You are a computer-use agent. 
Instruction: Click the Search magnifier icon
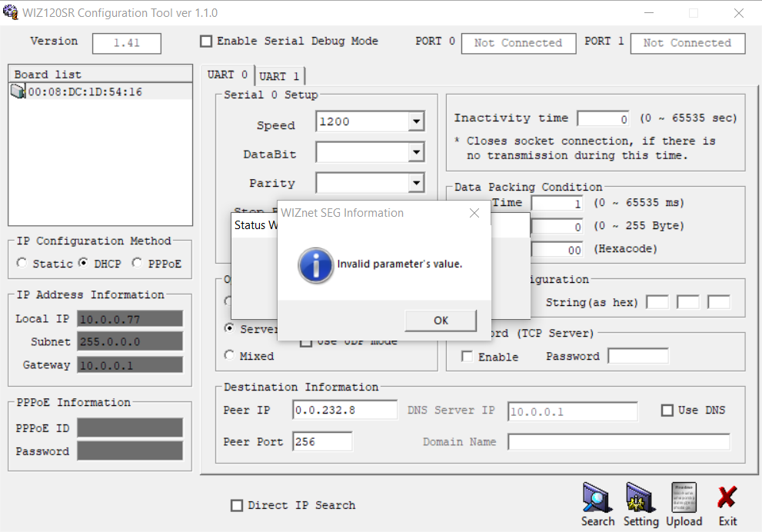click(x=597, y=497)
